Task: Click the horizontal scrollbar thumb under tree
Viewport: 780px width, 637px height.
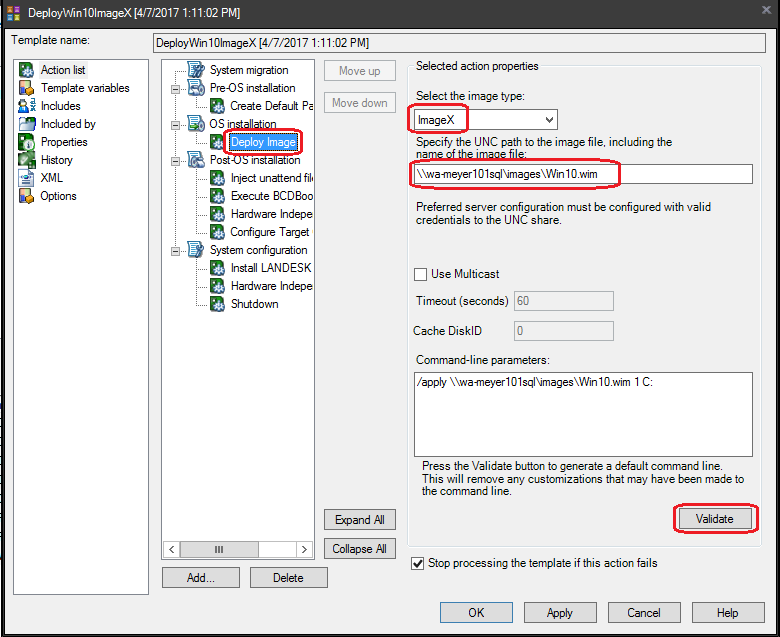Action: [x=219, y=549]
